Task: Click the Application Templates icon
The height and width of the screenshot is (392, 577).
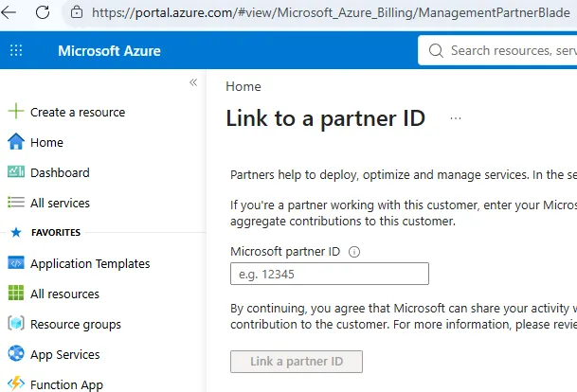Action: pos(16,263)
